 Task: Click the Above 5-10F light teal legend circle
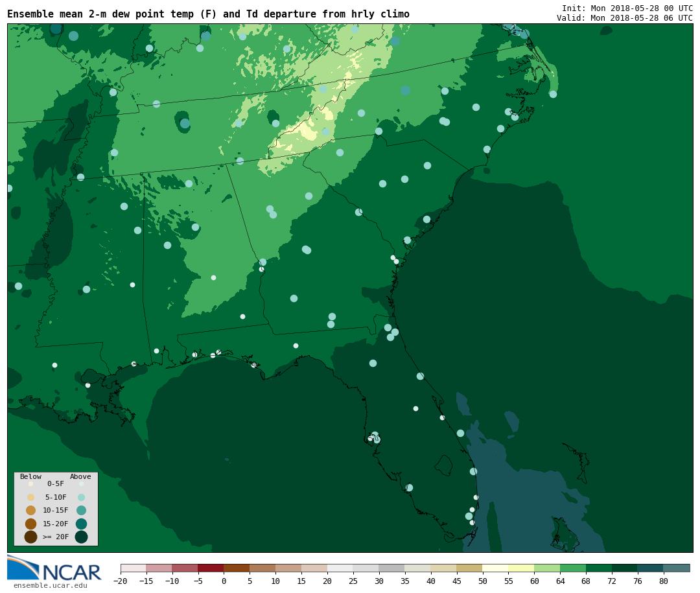tap(81, 497)
